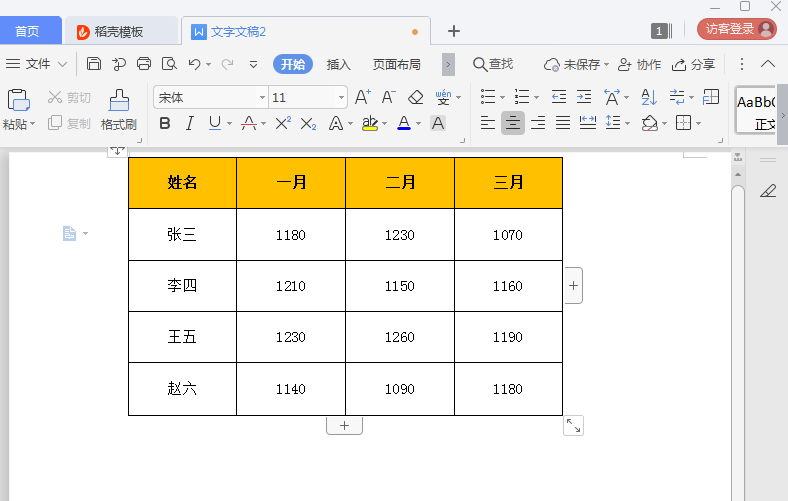The width and height of the screenshot is (788, 501).
Task: Click the print icon in quick toolbar
Action: tap(144, 64)
